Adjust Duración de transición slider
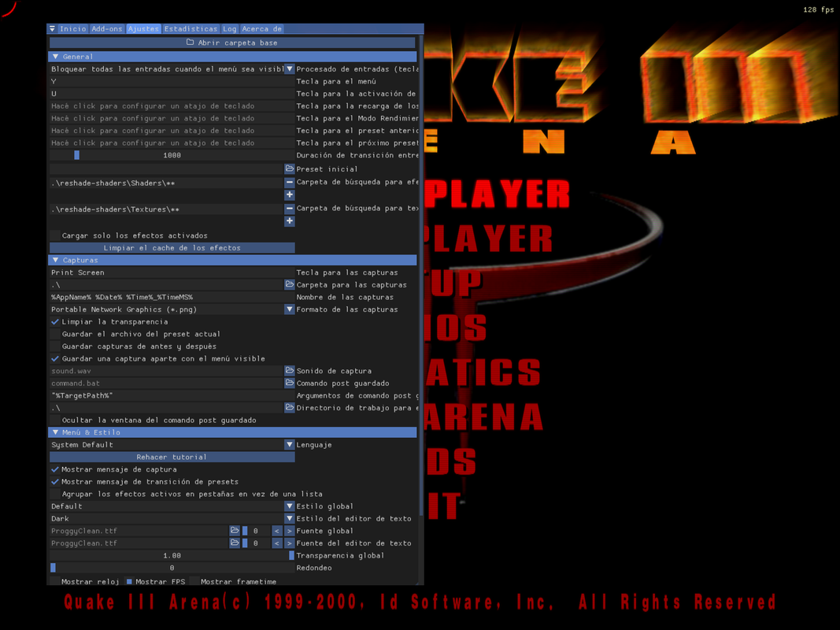840x630 pixels. (x=172, y=155)
